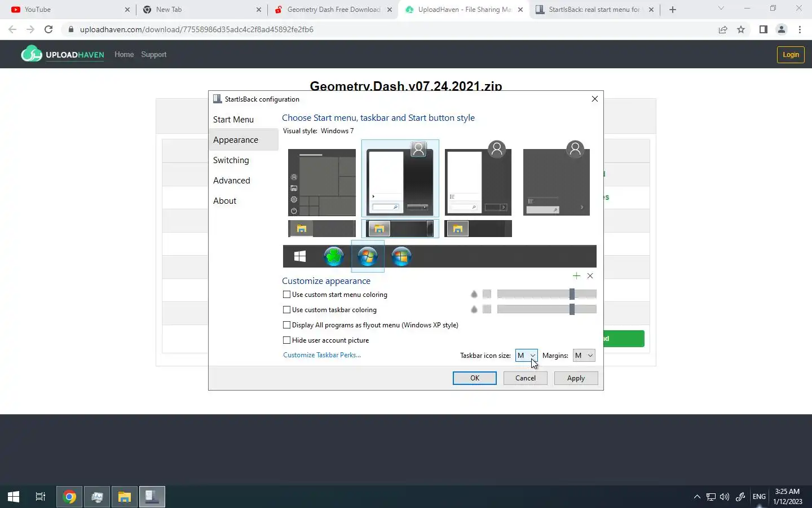Click the Login button on UploadHaven
This screenshot has height=508, width=812.
(x=791, y=55)
